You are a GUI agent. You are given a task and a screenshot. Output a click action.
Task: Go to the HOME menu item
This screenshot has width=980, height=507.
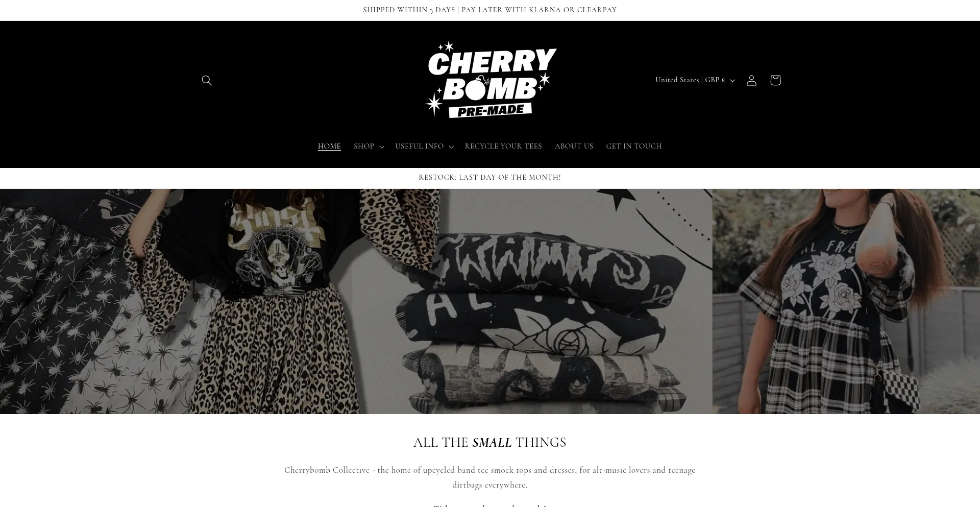pyautogui.click(x=329, y=146)
